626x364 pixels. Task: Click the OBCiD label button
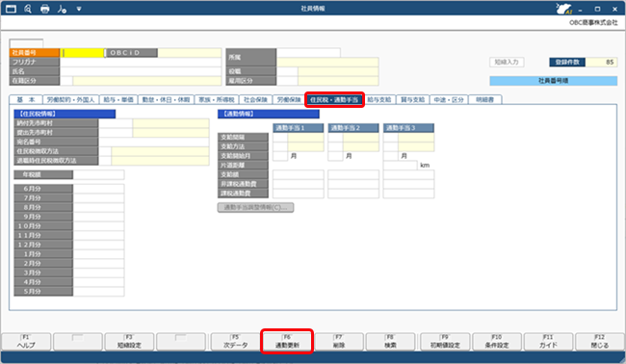click(x=131, y=53)
